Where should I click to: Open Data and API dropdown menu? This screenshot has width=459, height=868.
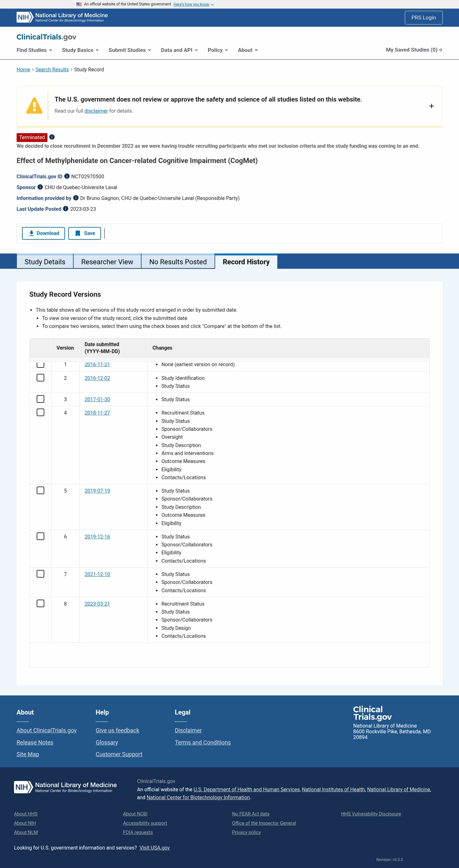click(x=179, y=50)
